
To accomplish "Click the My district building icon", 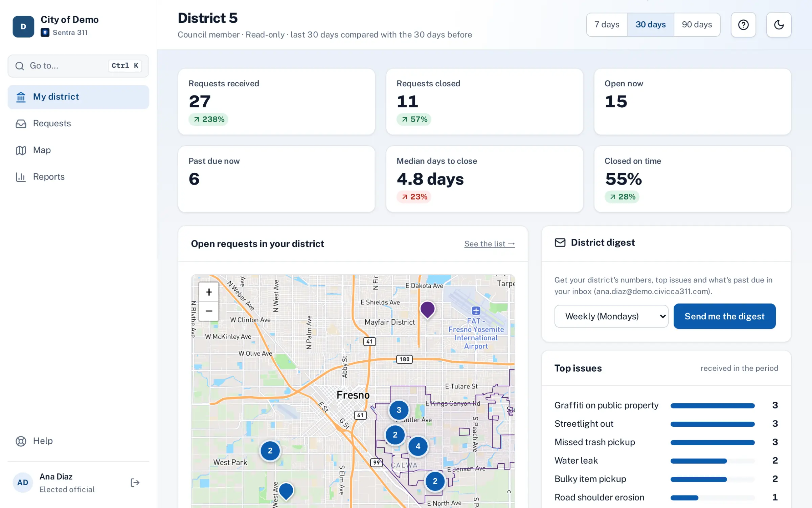I will tap(21, 97).
